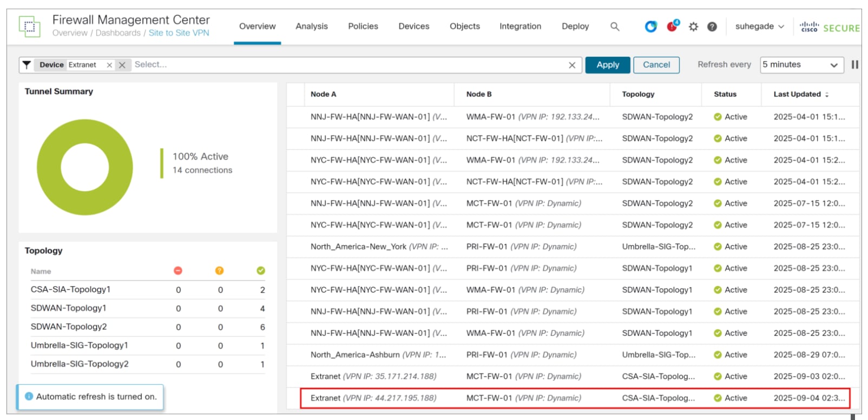Click active count 4 for SDWAN-Topology1
Image resolution: width=868 pixels, height=420 pixels.
click(262, 309)
